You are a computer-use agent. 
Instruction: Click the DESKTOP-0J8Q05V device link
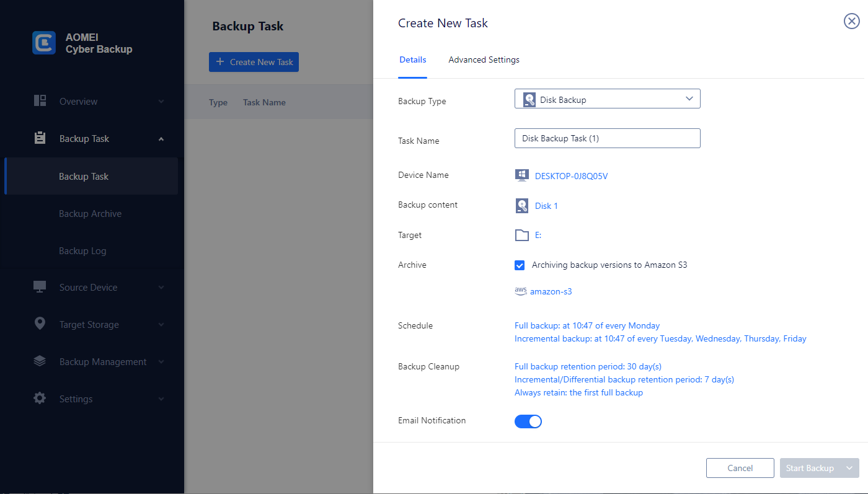(571, 176)
